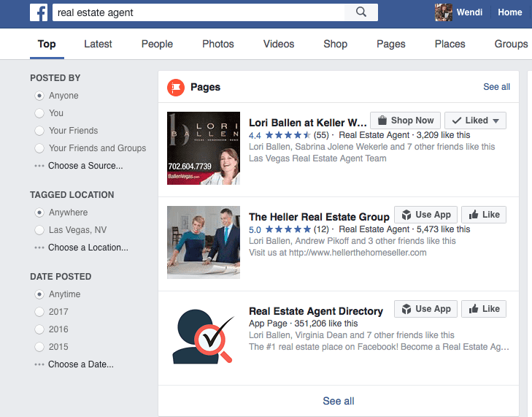Image resolution: width=532 pixels, height=417 pixels.
Task: Switch to the Latest tab
Action: point(98,44)
